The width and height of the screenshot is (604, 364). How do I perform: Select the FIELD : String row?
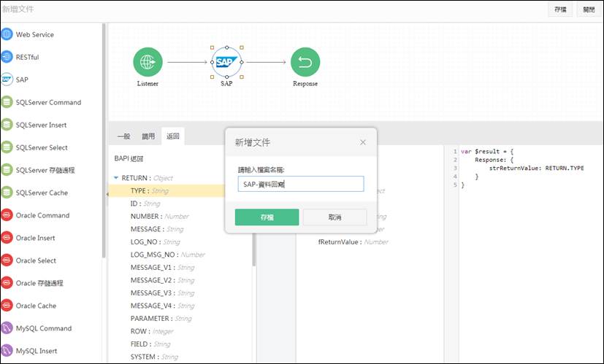click(x=150, y=344)
